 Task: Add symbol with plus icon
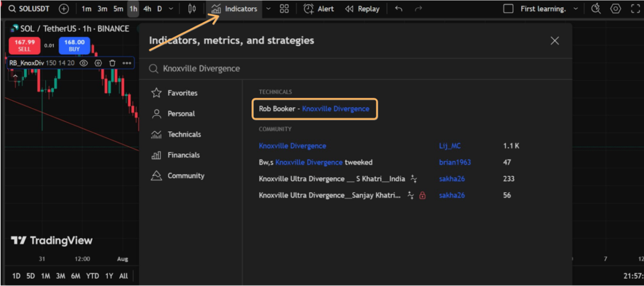(x=64, y=9)
